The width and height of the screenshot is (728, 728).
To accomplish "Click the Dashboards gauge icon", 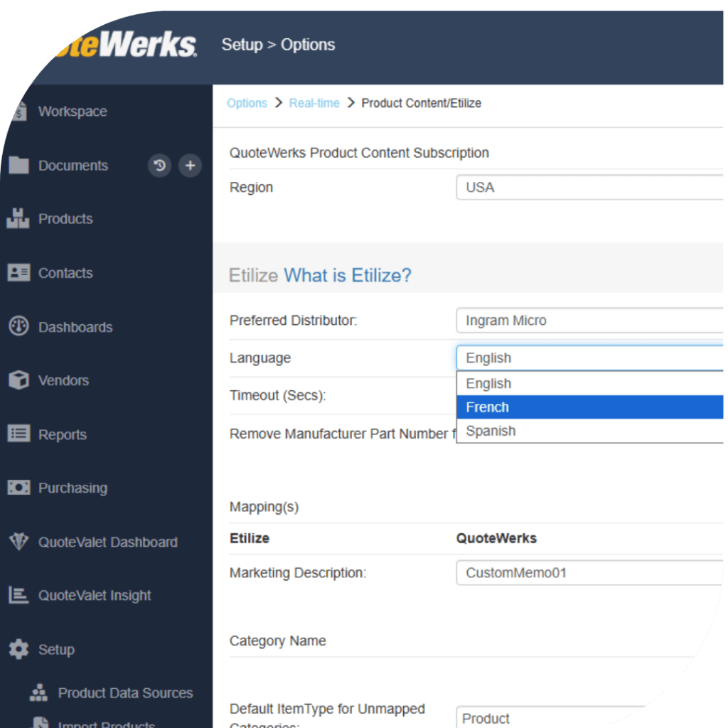I will (18, 327).
